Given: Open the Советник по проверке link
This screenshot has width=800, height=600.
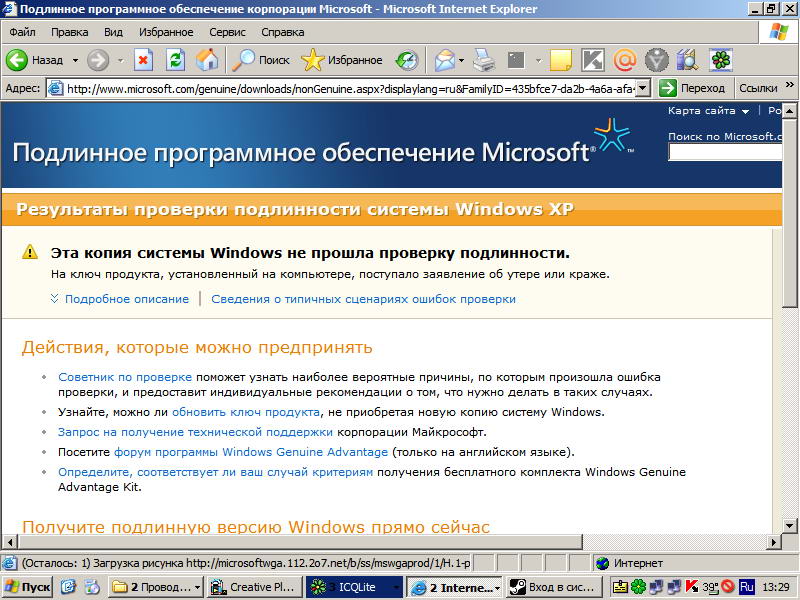Looking at the screenshot, I should click(125, 377).
